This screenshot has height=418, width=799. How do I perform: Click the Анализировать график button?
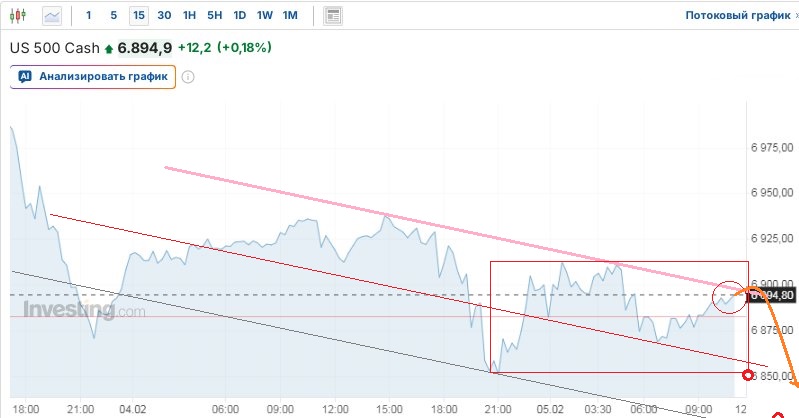coord(93,77)
